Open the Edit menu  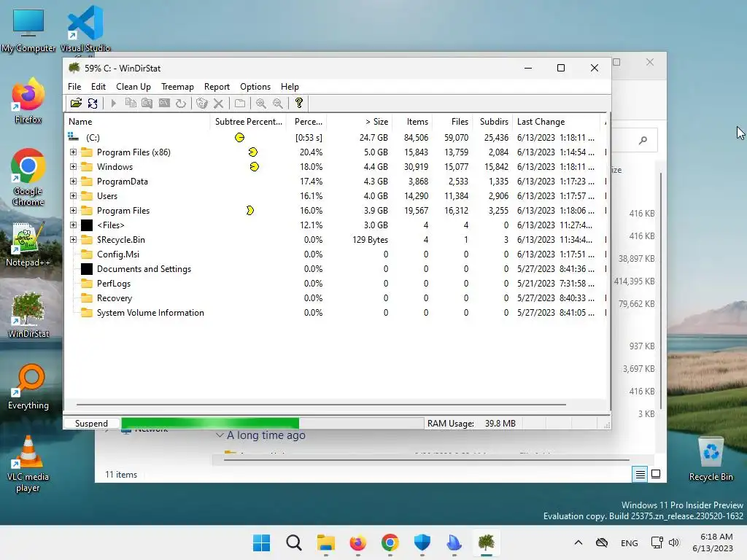[98, 87]
